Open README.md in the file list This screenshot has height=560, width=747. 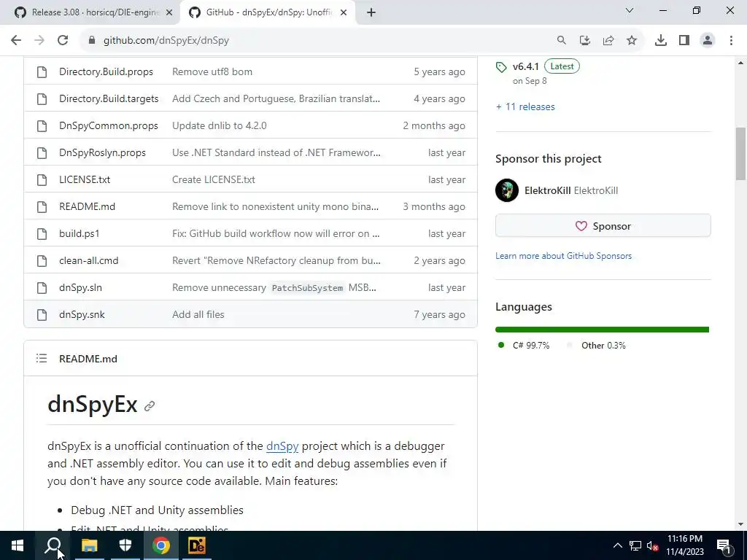88,206
